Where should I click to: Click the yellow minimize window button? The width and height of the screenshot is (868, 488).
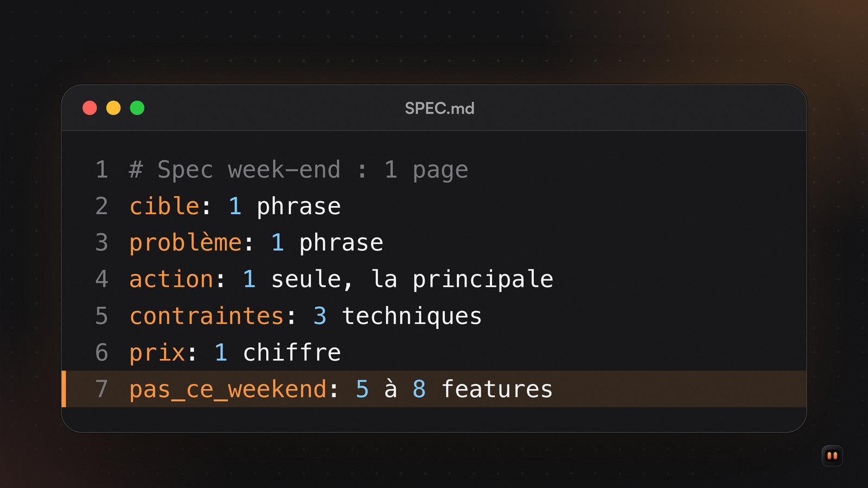pos(113,108)
